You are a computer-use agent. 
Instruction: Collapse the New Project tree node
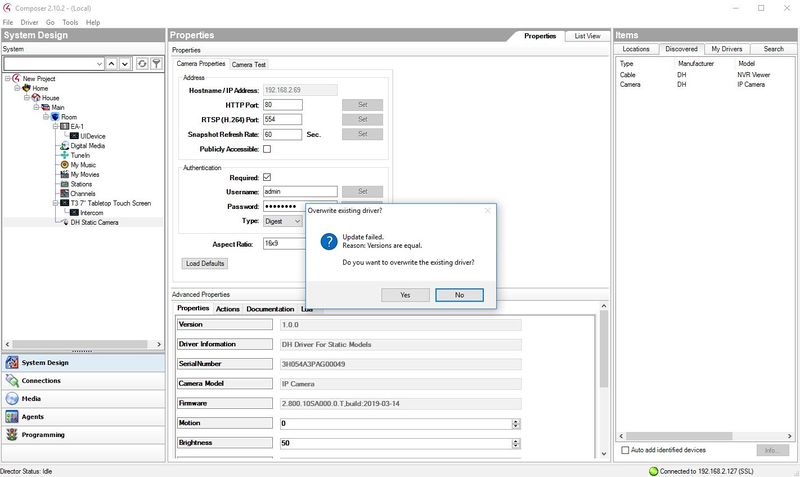(8, 79)
